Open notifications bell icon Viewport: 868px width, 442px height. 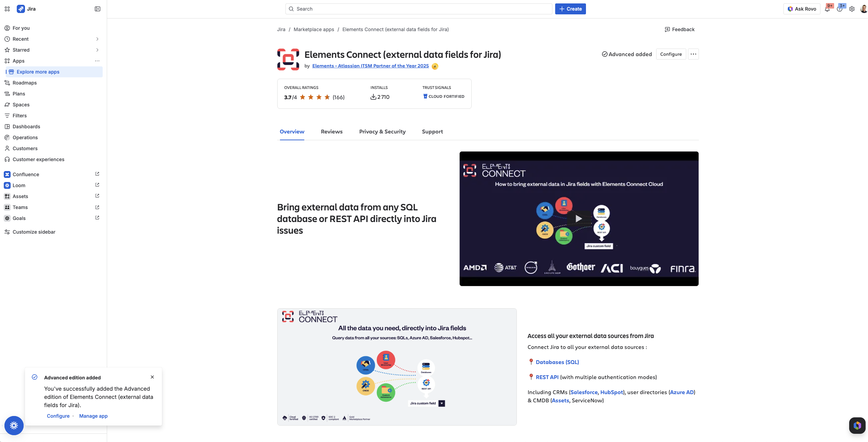click(x=827, y=9)
